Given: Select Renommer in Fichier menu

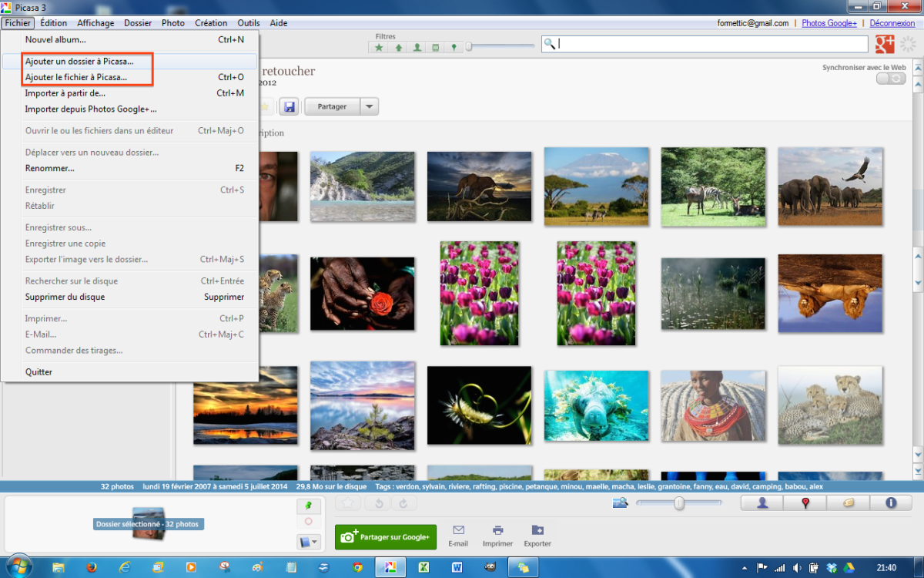Looking at the screenshot, I should pyautogui.click(x=129, y=168).
